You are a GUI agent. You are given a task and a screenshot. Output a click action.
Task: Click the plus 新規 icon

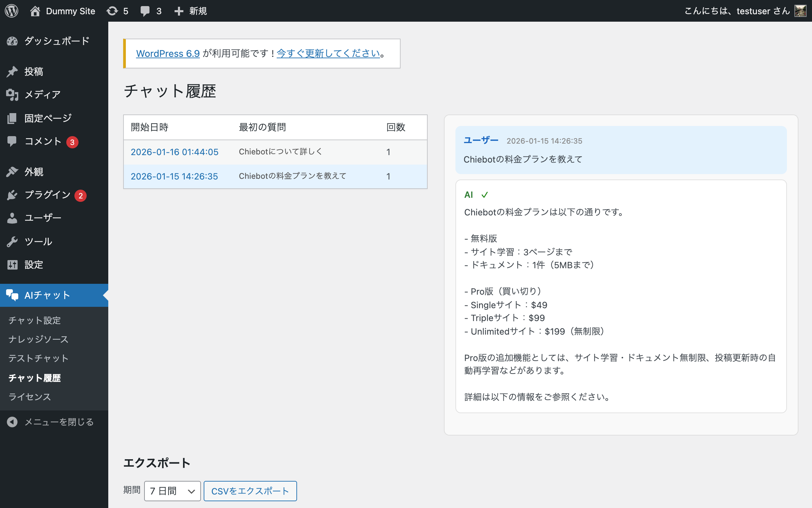click(x=179, y=11)
